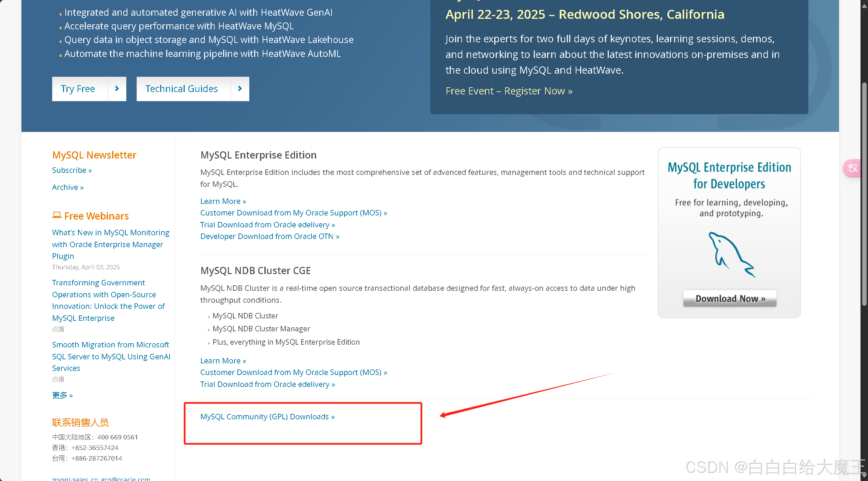The width and height of the screenshot is (868, 481).
Task: Click the 更多 more webinars link
Action: (62, 395)
